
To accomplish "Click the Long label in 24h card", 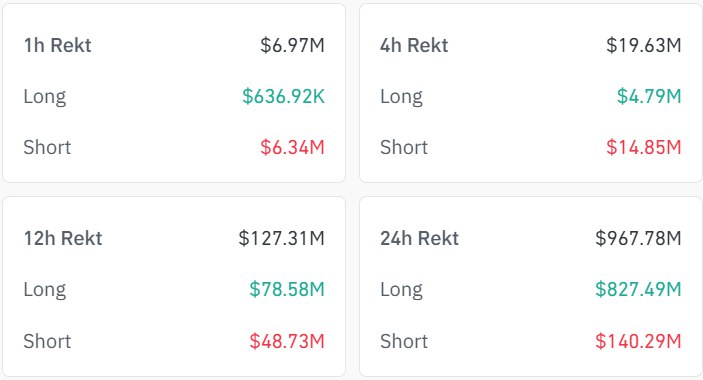I will (401, 290).
